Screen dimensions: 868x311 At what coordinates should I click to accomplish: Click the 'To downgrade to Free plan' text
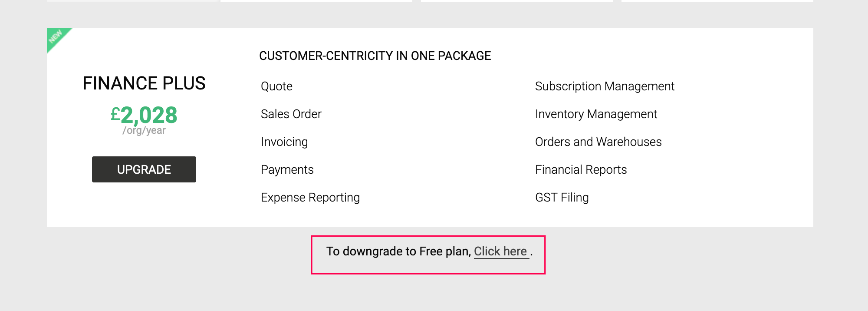click(398, 251)
